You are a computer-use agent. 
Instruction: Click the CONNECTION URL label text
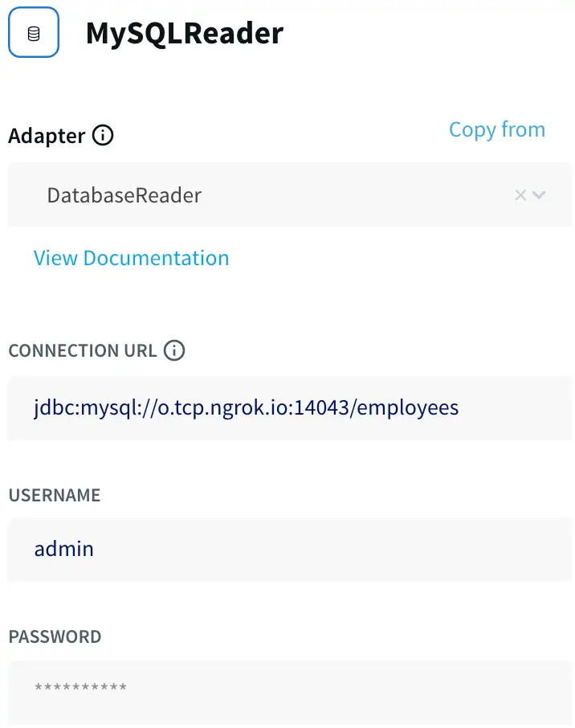pyautogui.click(x=83, y=351)
